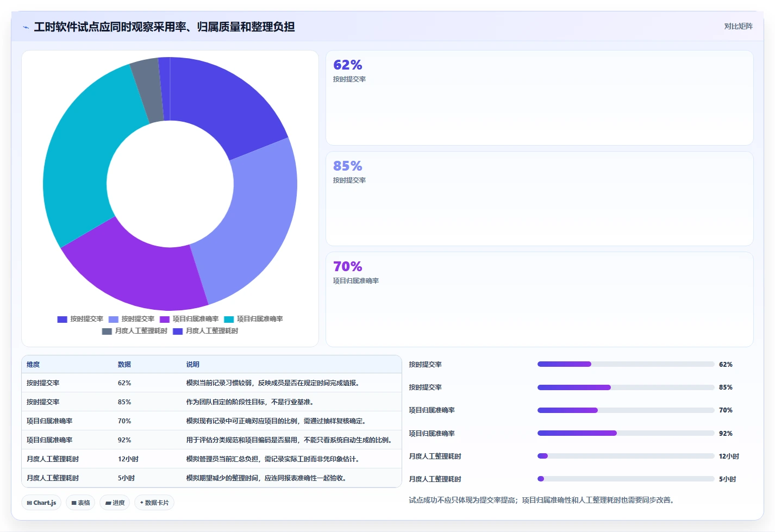Viewport: 775px width, 532px height.
Task: Click the lightning icon beside the page title
Action: click(26, 27)
